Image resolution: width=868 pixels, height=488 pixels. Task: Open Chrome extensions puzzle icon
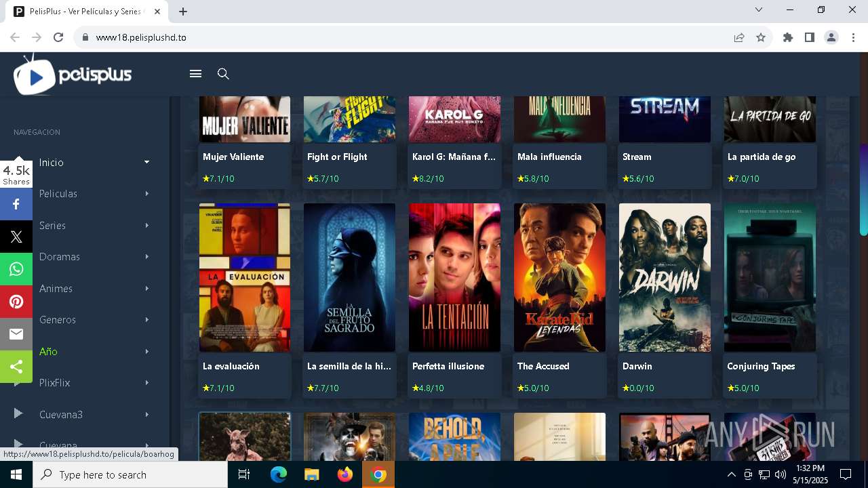click(x=787, y=37)
